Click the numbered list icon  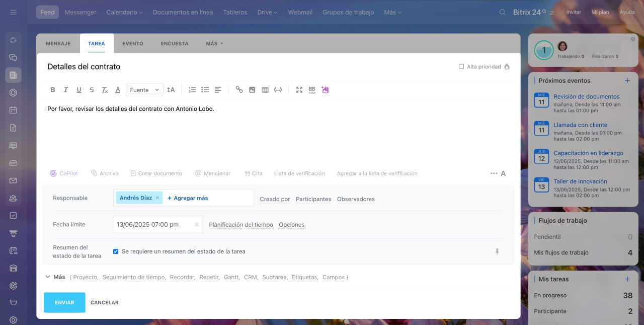click(x=192, y=90)
